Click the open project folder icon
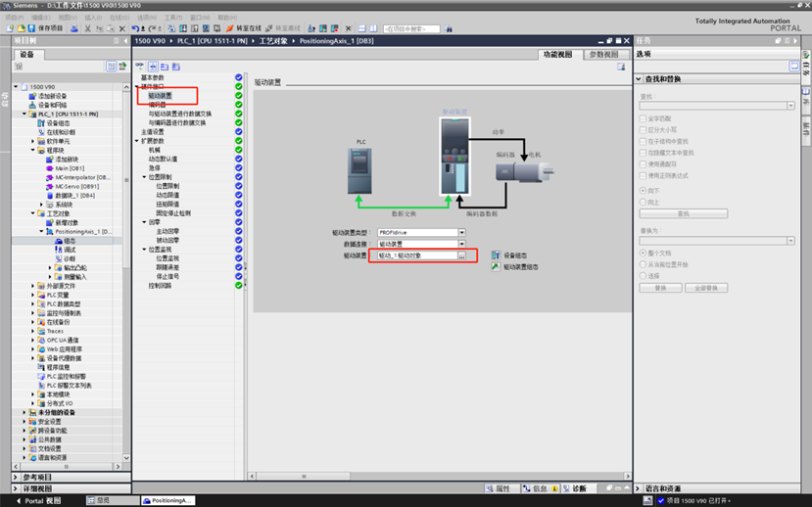Image resolution: width=812 pixels, height=507 pixels. pyautogui.click(x=21, y=28)
